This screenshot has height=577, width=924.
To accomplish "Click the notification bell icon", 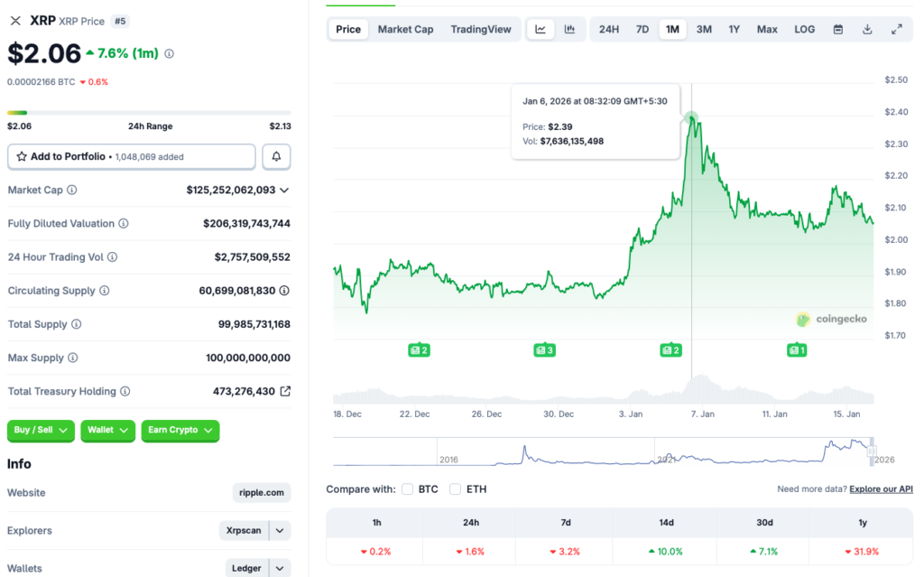I will tap(276, 156).
